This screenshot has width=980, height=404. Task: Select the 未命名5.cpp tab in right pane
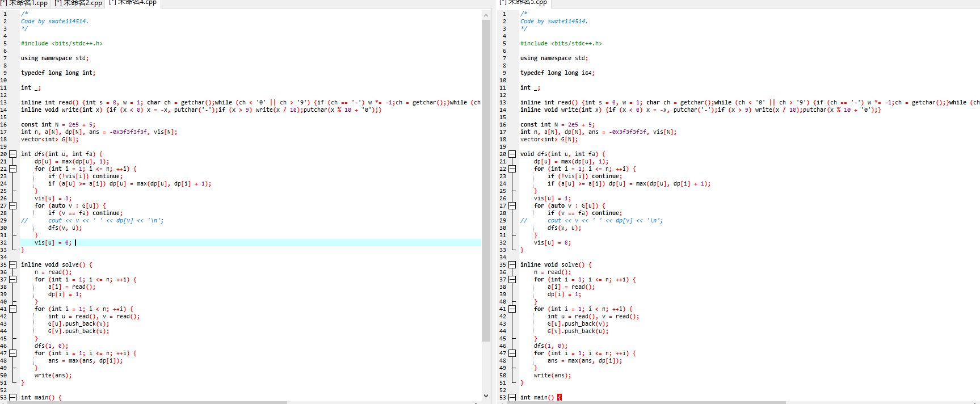[524, 3]
